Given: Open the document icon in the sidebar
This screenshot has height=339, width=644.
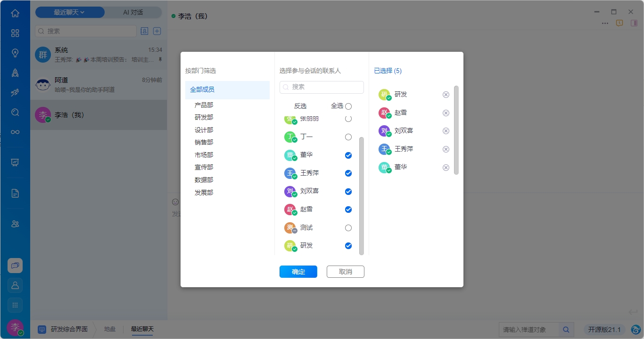Looking at the screenshot, I should point(15,193).
